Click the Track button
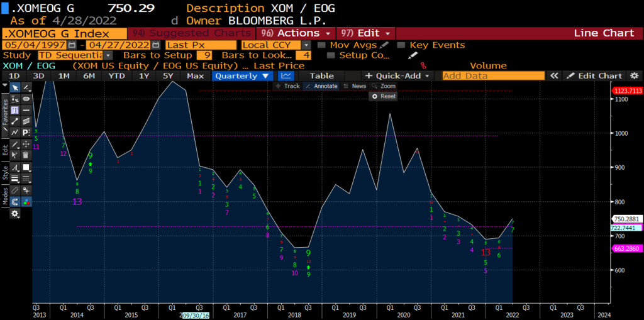Image resolution: width=644 pixels, height=320 pixels. (287, 86)
